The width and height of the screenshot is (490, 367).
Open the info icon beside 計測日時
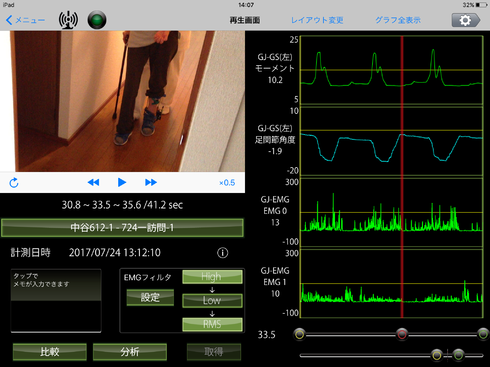click(223, 253)
